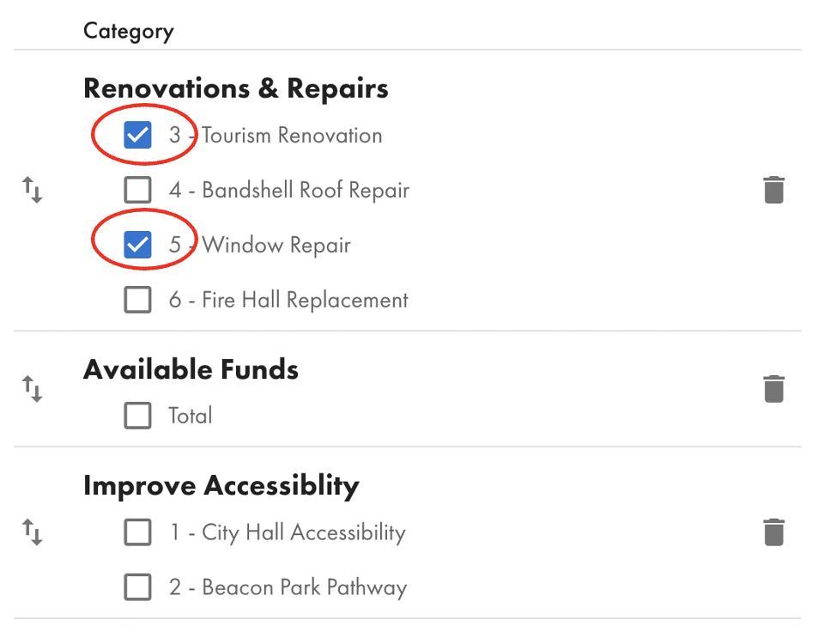The height and width of the screenshot is (644, 836).
Task: Select the Available Funds heading
Action: click(191, 369)
